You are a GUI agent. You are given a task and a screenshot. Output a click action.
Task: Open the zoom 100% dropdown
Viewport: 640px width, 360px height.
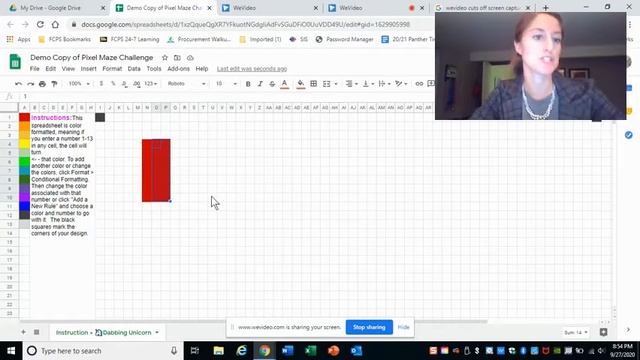(x=79, y=84)
